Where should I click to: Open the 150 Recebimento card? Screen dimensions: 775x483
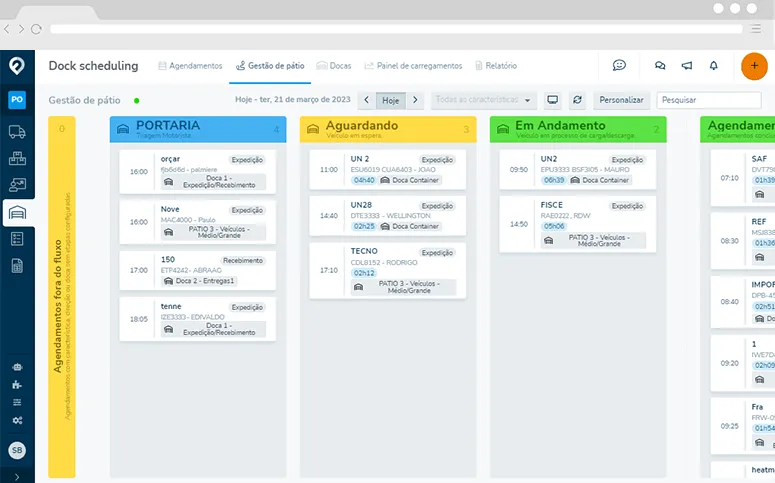coord(198,270)
